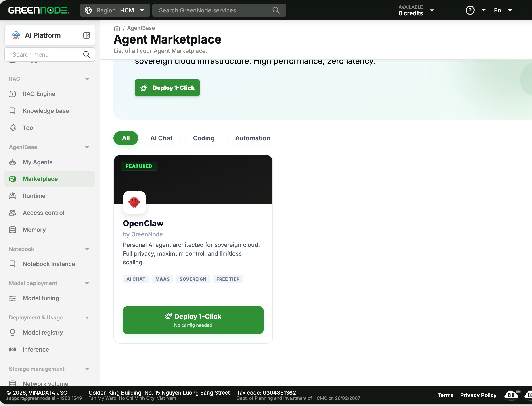Open the help menu dropdown arrow
This screenshot has height=406, width=532.
click(483, 10)
